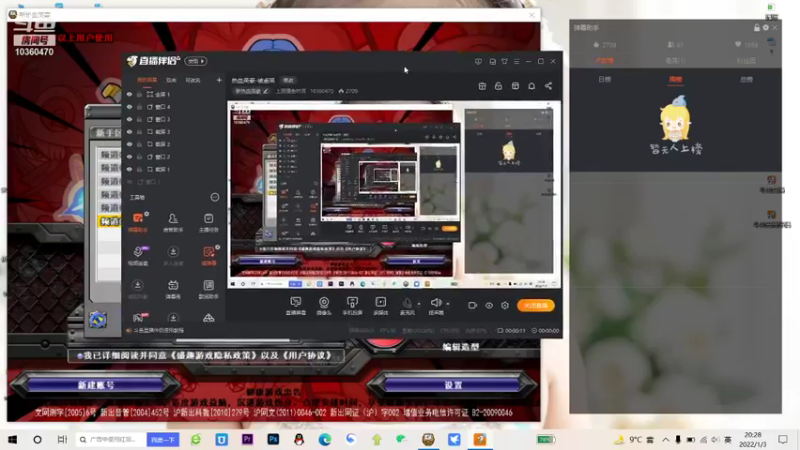Open Photoshop from the taskbar
Image resolution: width=800 pixels, height=450 pixels.
coord(273,439)
